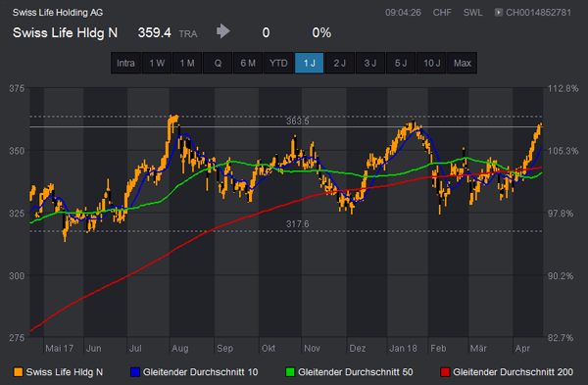
Task: Click the Jan 18 axis label
Action: 403,348
